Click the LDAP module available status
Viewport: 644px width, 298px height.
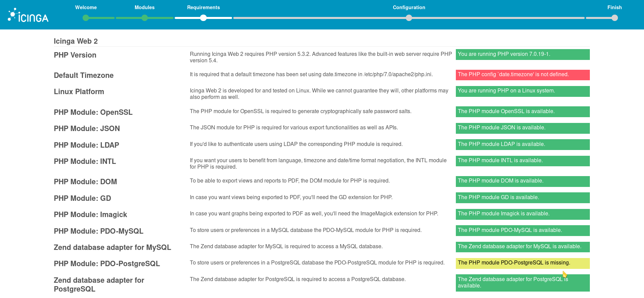[522, 145]
